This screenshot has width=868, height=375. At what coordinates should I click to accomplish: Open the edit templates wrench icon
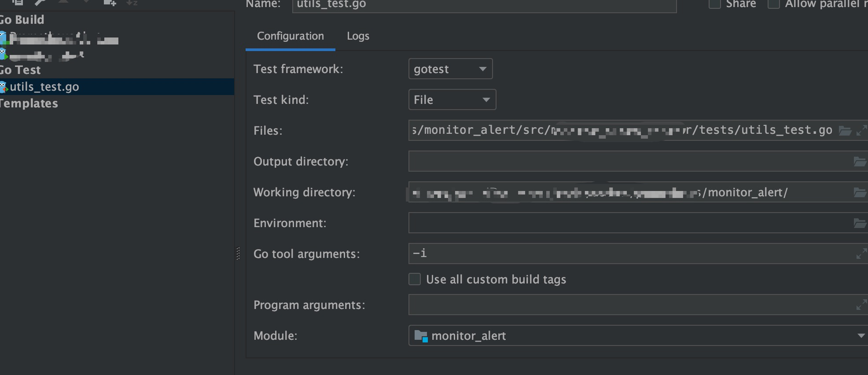(x=40, y=2)
